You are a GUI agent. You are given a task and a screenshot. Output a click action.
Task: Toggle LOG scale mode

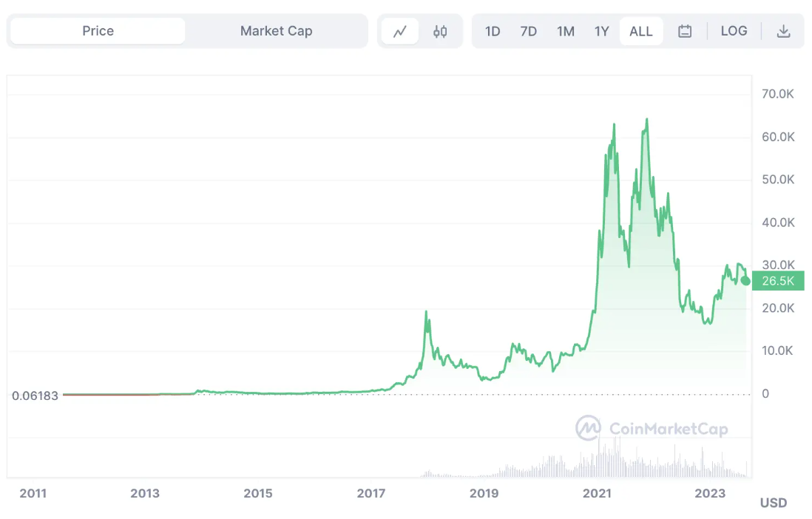tap(734, 30)
